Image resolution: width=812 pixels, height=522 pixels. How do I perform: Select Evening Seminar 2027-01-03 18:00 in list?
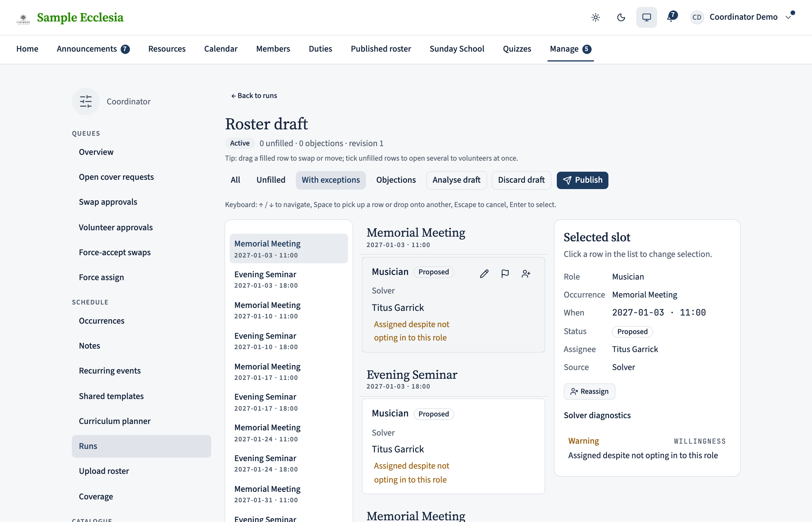288,279
